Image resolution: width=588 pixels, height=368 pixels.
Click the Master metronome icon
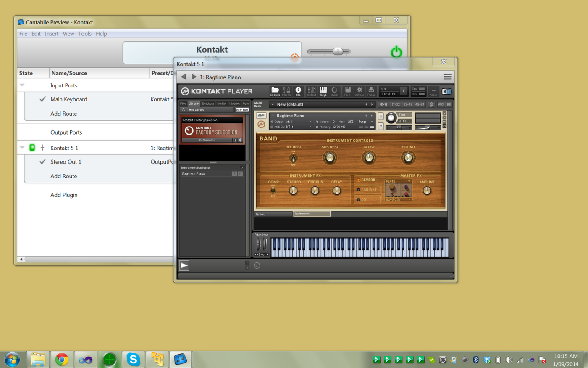point(287,91)
